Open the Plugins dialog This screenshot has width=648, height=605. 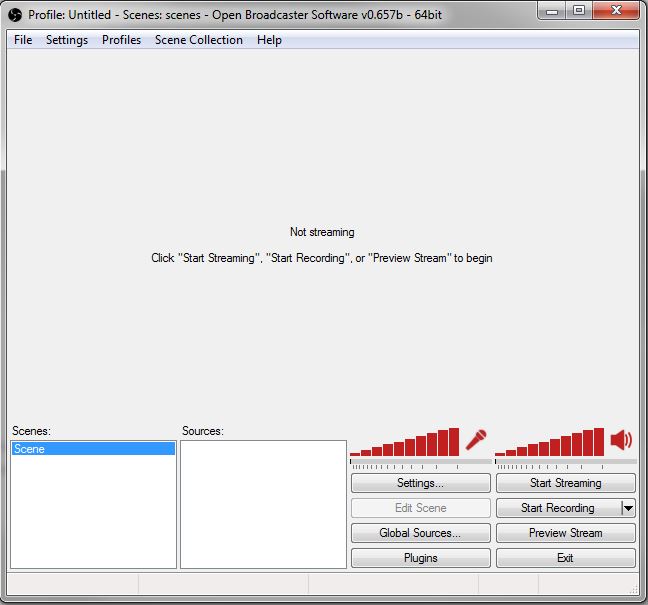(x=420, y=558)
